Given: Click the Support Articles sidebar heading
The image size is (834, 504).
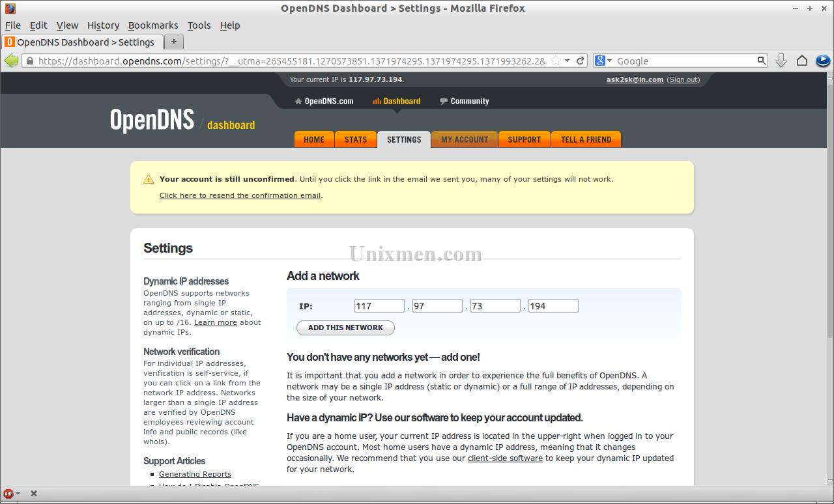Looking at the screenshot, I should (x=175, y=461).
